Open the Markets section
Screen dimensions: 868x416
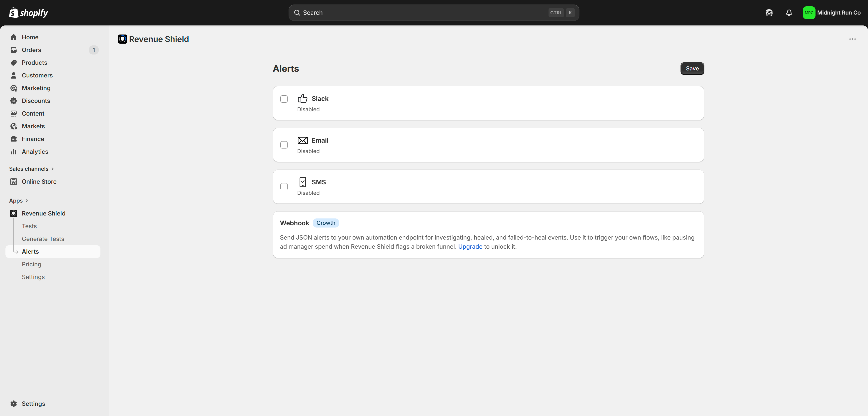click(x=53, y=126)
